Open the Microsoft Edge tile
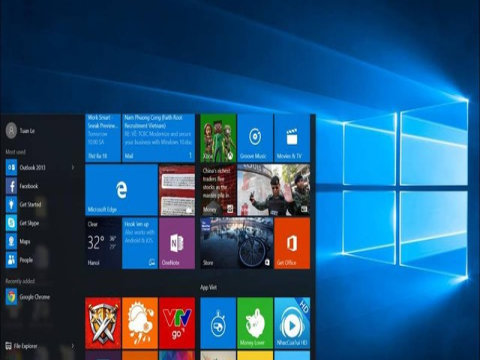 [121, 190]
